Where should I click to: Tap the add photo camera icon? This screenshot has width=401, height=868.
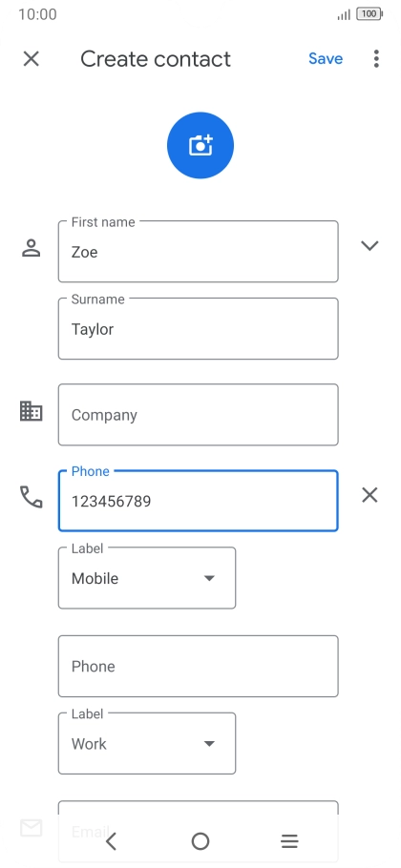pyautogui.click(x=200, y=146)
